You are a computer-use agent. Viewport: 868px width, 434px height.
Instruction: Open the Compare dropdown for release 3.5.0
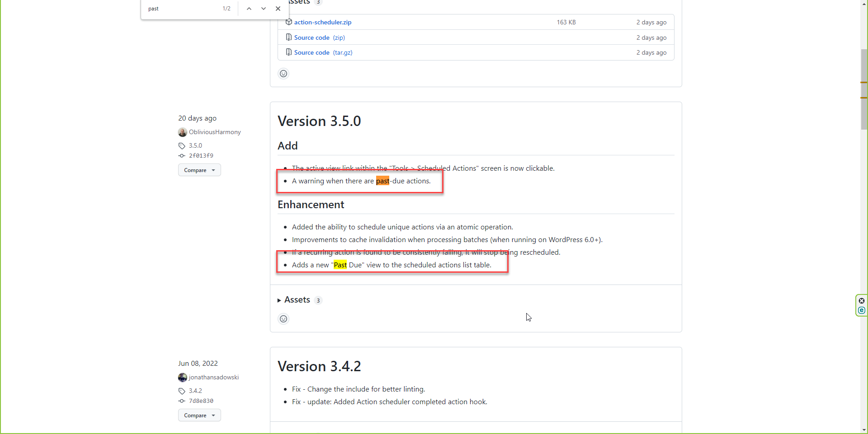[x=199, y=170]
